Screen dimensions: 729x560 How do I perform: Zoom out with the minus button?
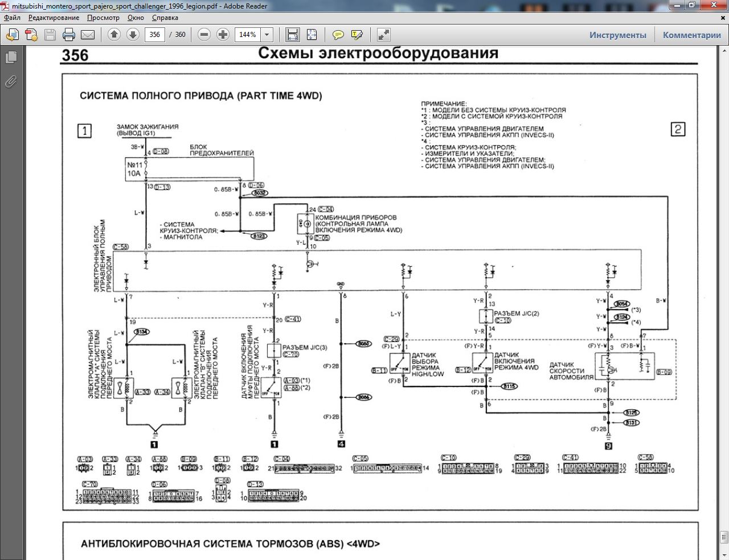click(x=204, y=35)
